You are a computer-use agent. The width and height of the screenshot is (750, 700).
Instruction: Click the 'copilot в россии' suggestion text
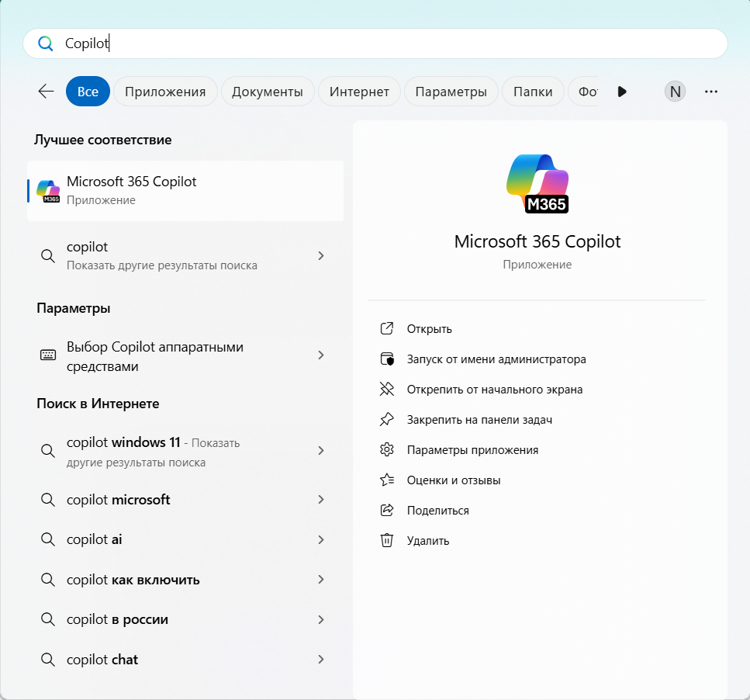pyautogui.click(x=117, y=619)
